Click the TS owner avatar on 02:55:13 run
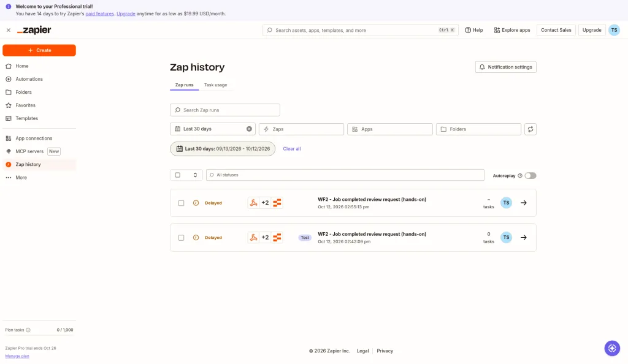The width and height of the screenshot is (628, 364). pyautogui.click(x=506, y=203)
